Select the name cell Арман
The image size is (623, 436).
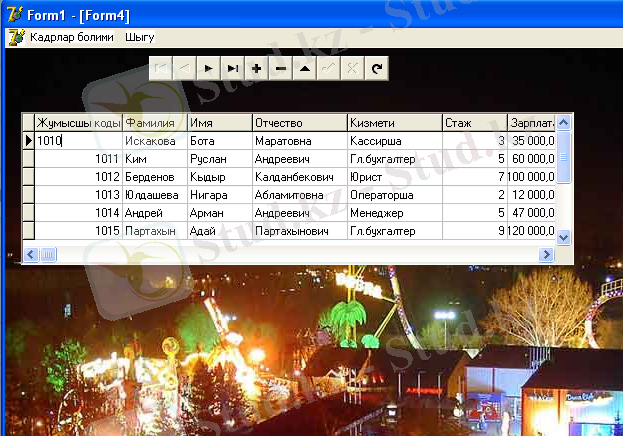(x=220, y=213)
